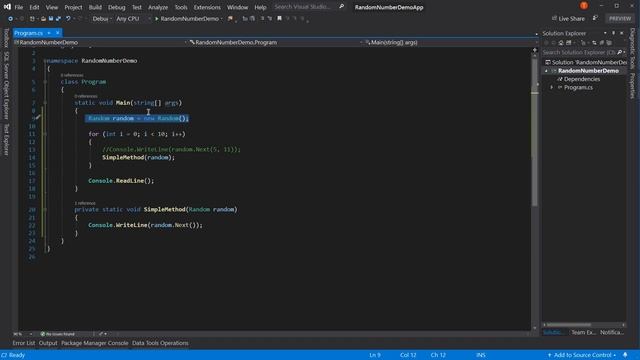Click the notifications bell in status bar

click(x=625, y=355)
